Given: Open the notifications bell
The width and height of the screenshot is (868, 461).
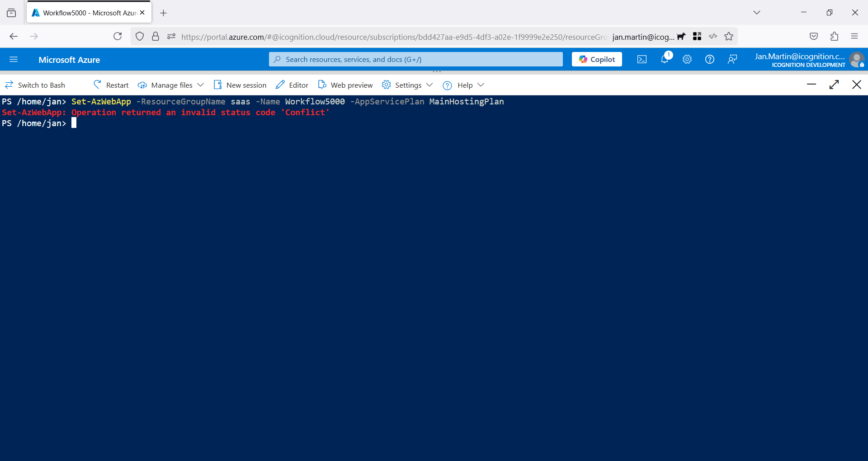Looking at the screenshot, I should tap(665, 59).
